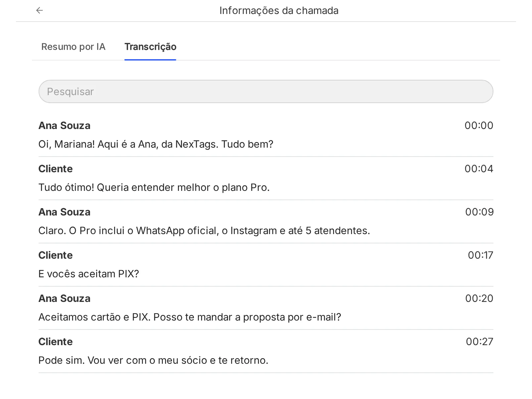Click speaker name Ana Souza at 00:20
The width and height of the screenshot is (532, 399).
tap(65, 298)
